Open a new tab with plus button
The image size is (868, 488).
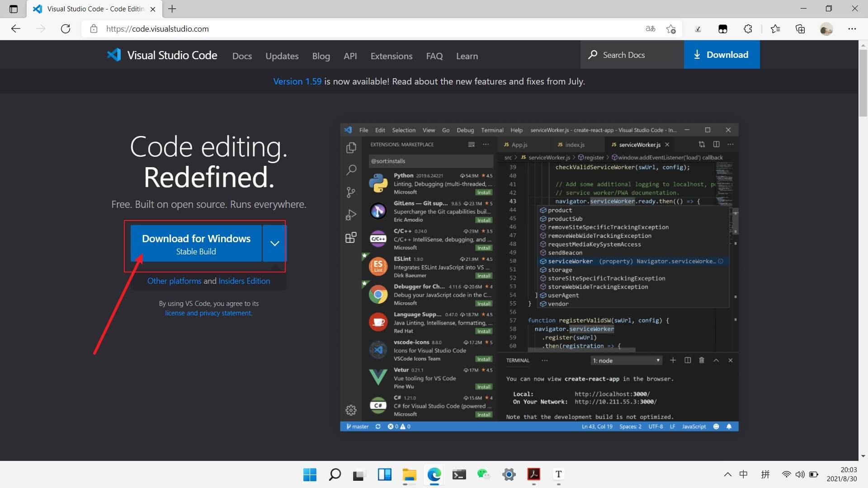coord(172,9)
